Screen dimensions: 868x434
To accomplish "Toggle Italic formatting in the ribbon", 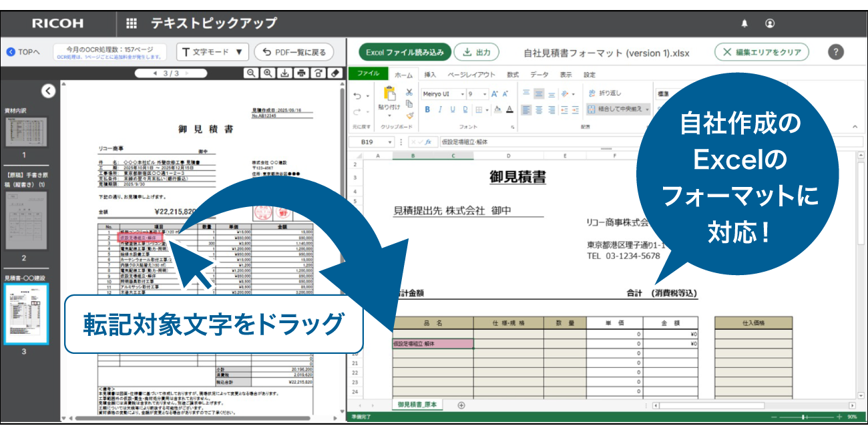I will pyautogui.click(x=440, y=110).
